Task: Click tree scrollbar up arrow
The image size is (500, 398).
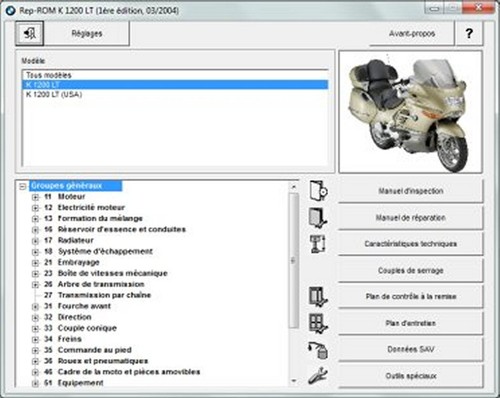Action: coord(294,187)
